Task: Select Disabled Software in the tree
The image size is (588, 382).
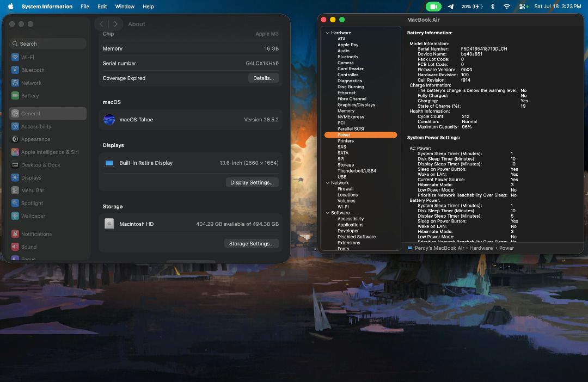Action: pos(356,237)
